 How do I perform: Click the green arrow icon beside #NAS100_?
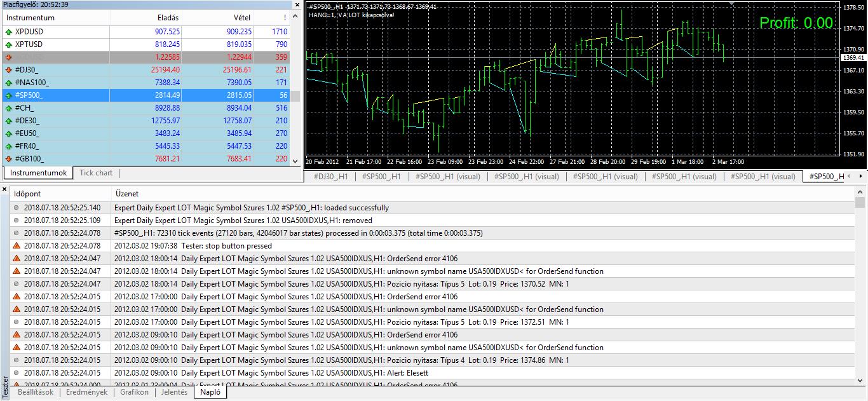8,83
